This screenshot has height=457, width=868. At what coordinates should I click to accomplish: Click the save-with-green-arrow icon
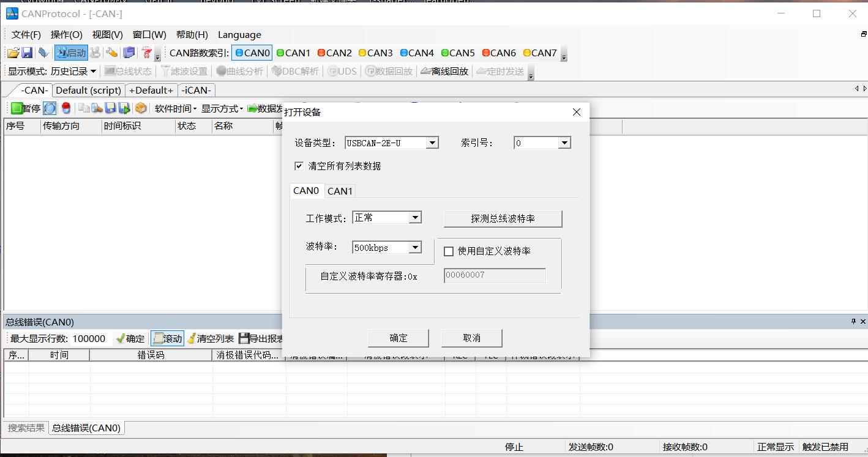(125, 108)
